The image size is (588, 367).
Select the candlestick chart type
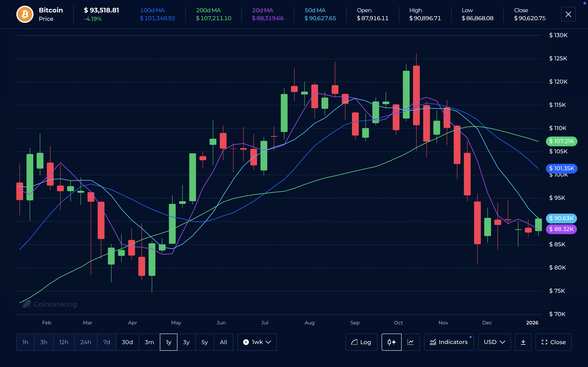[x=391, y=342]
